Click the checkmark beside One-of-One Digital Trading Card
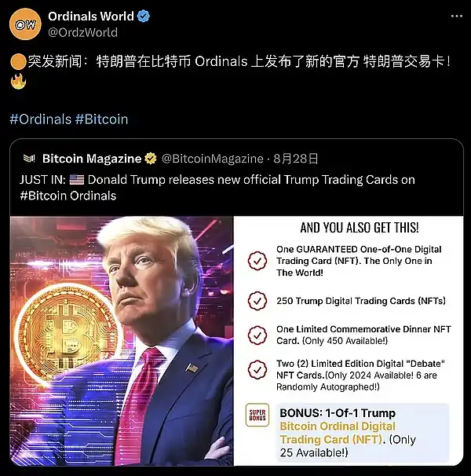 [x=257, y=261]
